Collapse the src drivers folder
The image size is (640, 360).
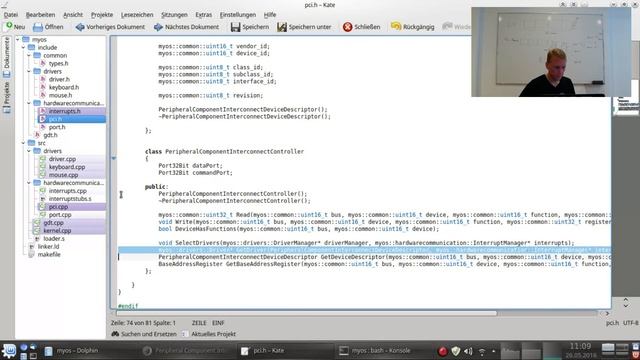tap(29, 151)
